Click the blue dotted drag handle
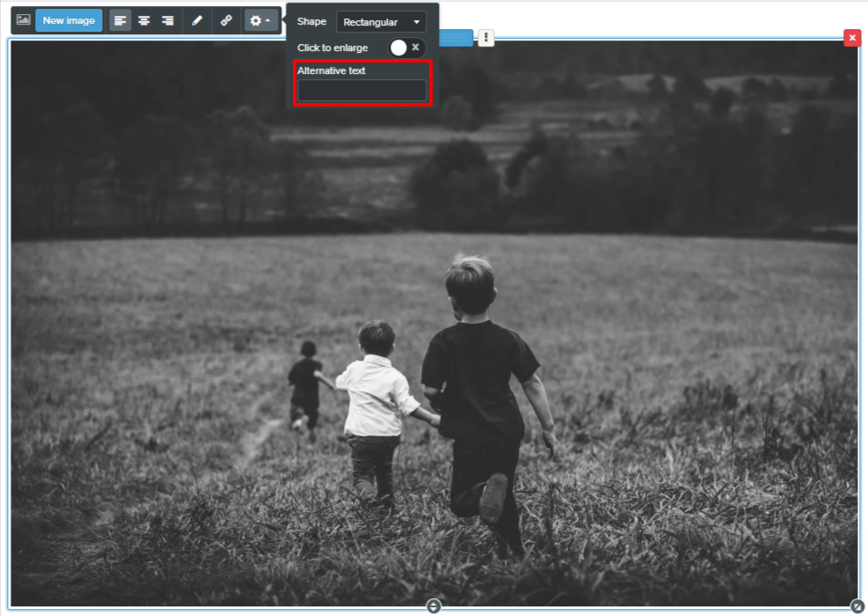 456,37
